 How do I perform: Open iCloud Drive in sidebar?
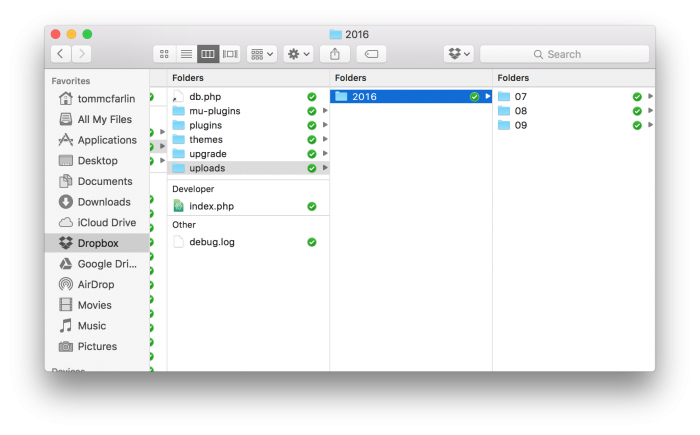(x=97, y=222)
